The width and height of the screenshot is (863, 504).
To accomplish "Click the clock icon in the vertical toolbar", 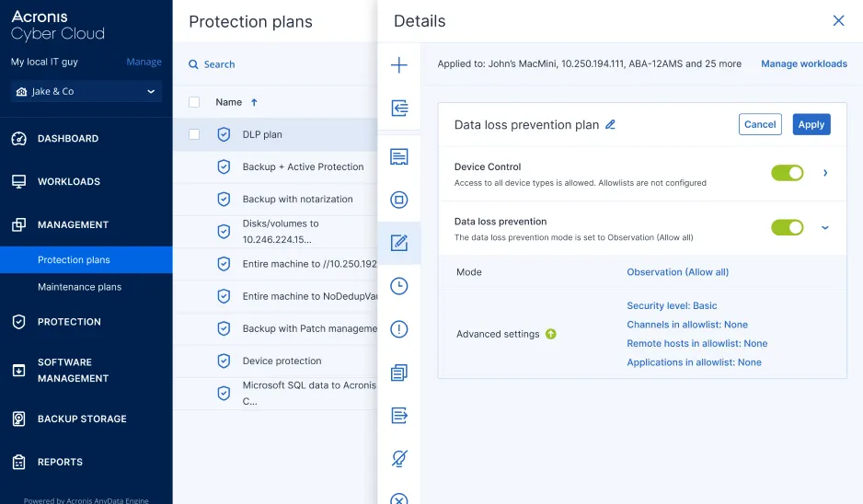I will point(399,286).
